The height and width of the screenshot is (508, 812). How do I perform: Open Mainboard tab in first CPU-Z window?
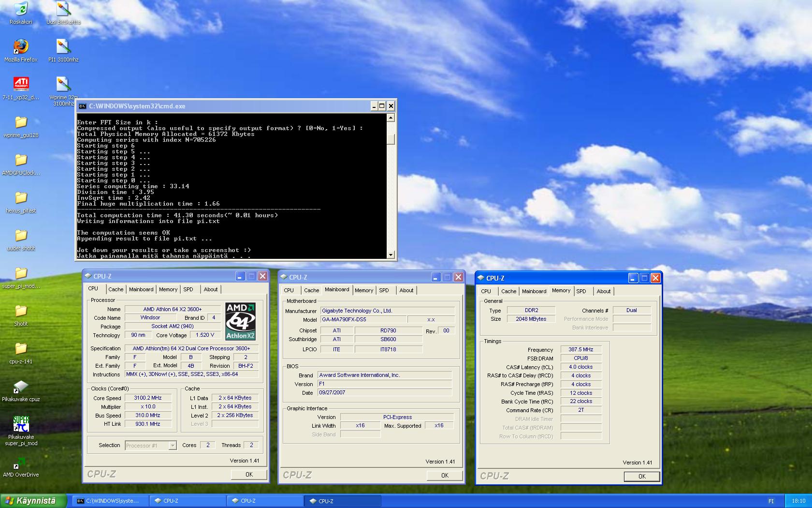141,289
